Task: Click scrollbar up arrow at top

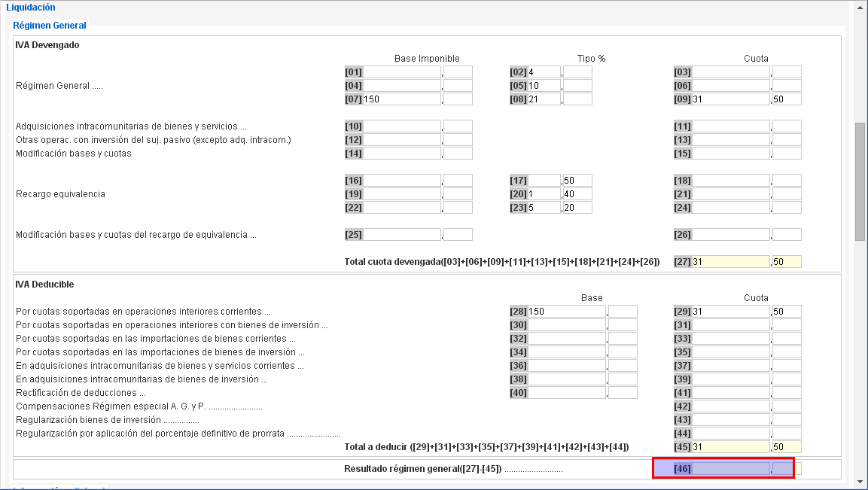Action: (860, 8)
